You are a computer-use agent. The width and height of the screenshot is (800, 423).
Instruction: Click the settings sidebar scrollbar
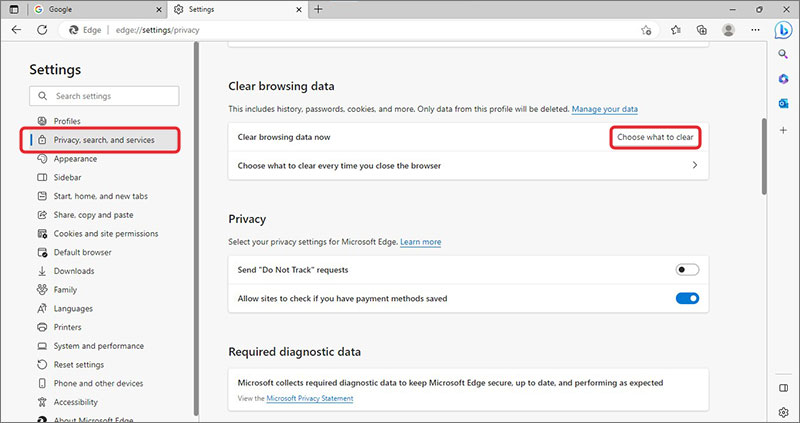(196, 229)
